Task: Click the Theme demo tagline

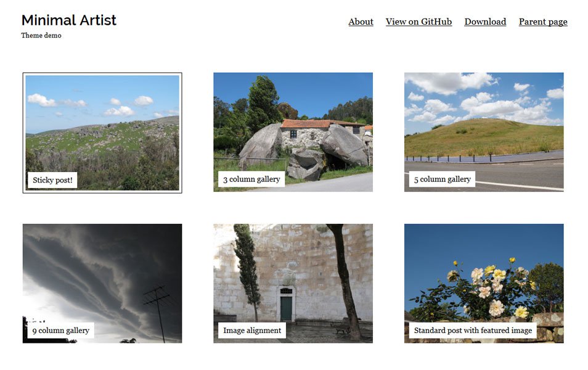Action: 41,35
